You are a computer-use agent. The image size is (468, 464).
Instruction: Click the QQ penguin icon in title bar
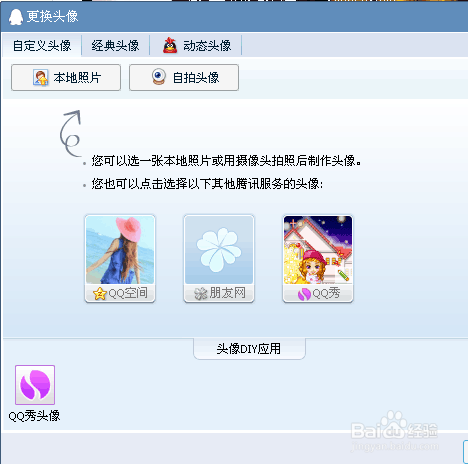tap(16, 17)
